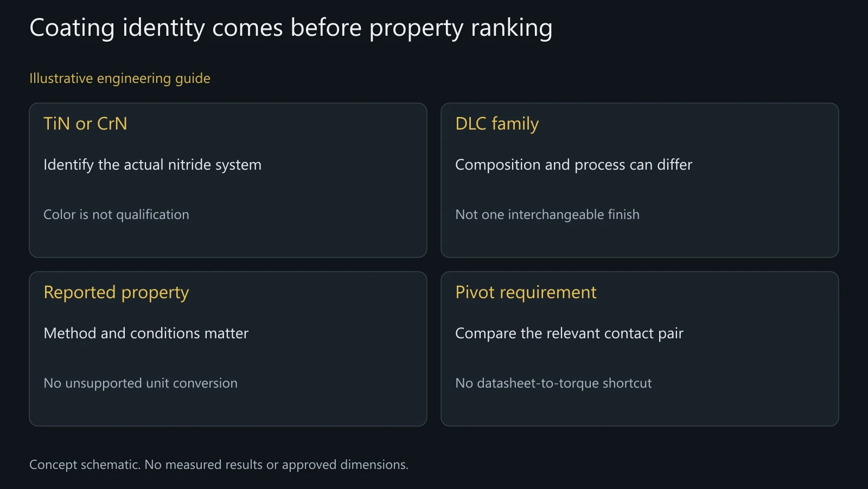This screenshot has height=489, width=868.
Task: Click the 'DLC family' card heading
Action: pos(497,124)
